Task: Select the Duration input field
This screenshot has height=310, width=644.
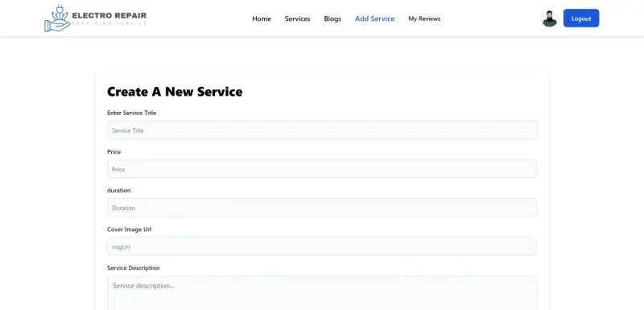Action: [x=322, y=208]
